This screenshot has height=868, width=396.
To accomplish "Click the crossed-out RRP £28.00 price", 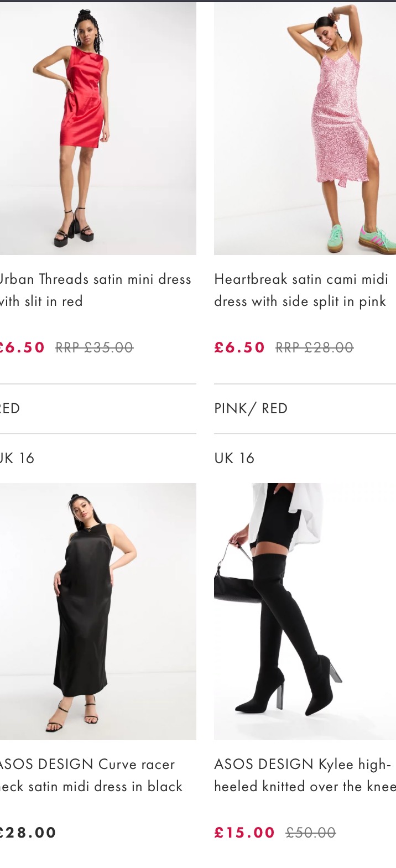I will [x=314, y=347].
